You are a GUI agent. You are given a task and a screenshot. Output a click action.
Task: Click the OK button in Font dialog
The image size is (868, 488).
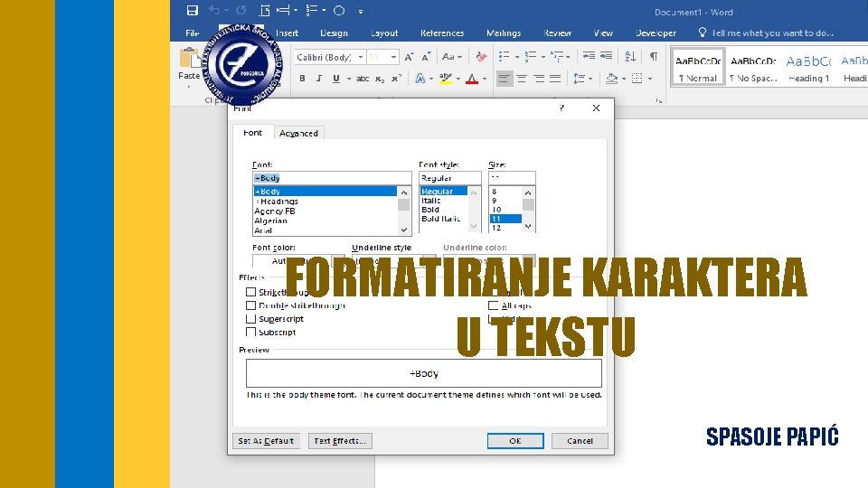[x=515, y=441]
